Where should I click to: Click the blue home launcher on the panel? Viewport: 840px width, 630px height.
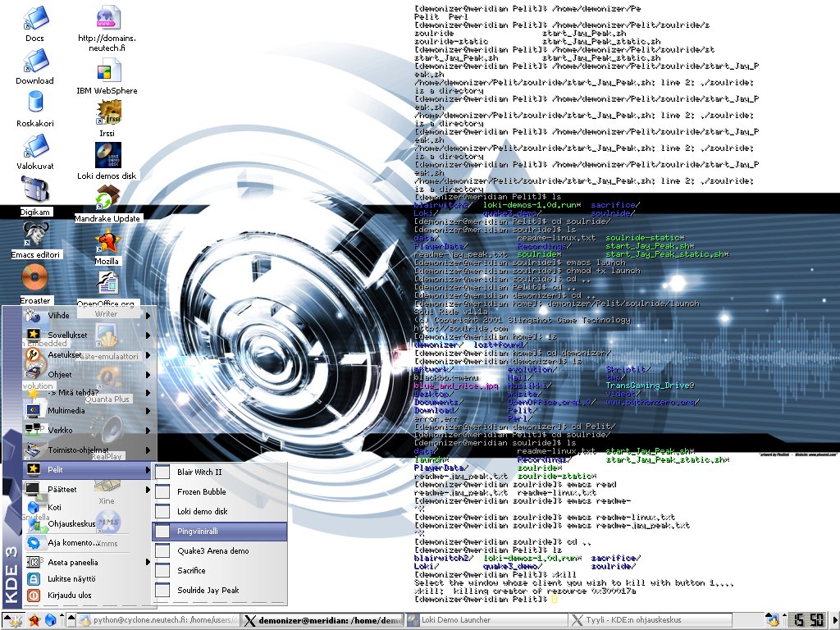tap(50, 620)
